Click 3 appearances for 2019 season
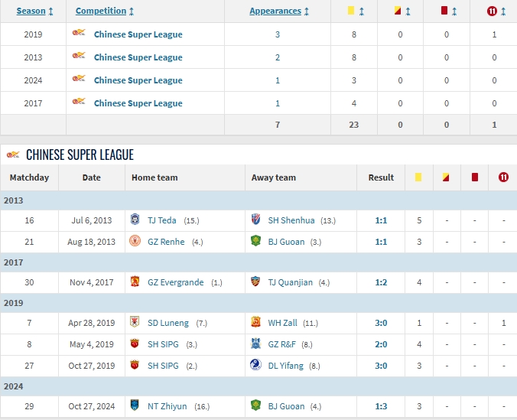The width and height of the screenshot is (517, 420). pyautogui.click(x=278, y=34)
